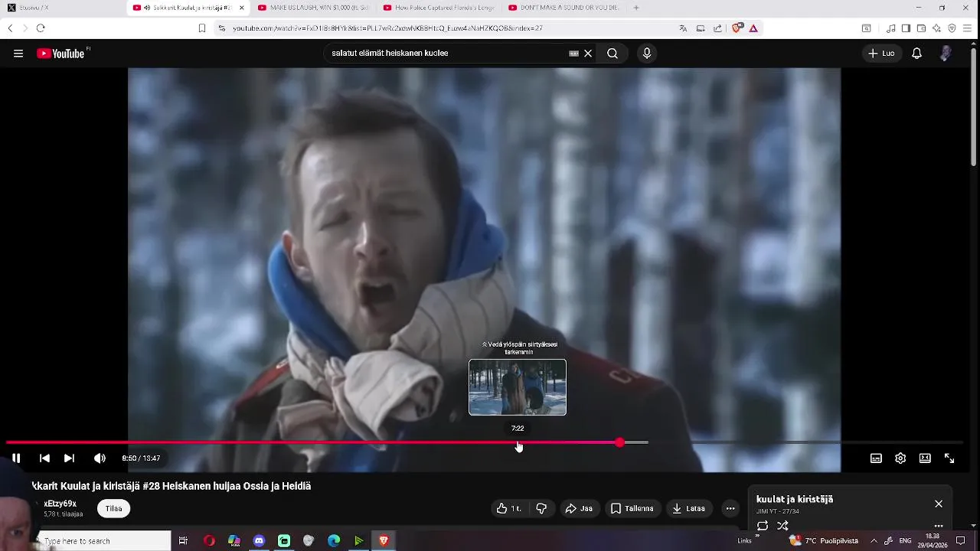Viewport: 980px width, 551px height.
Task: Enter fullscreen mode
Action: (949, 458)
